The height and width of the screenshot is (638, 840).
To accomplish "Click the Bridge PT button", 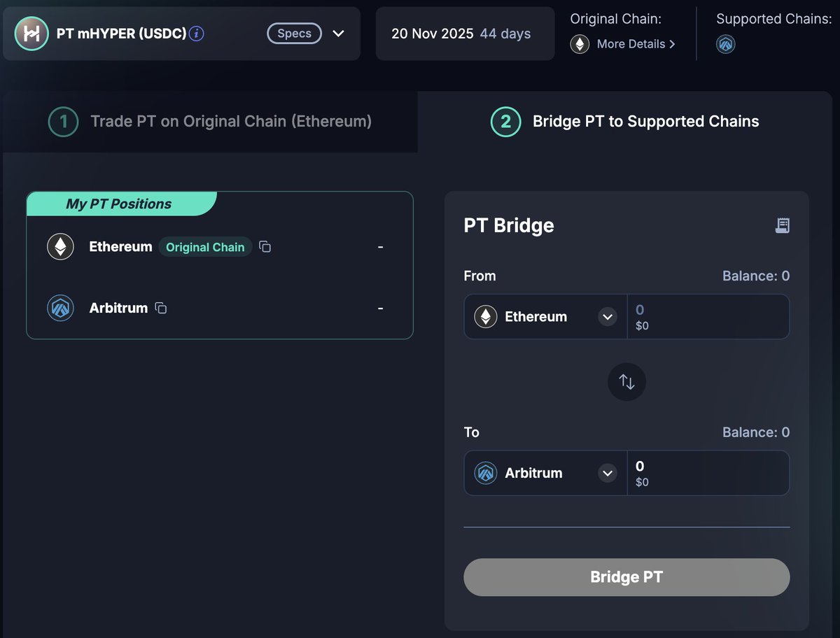I will click(x=626, y=577).
